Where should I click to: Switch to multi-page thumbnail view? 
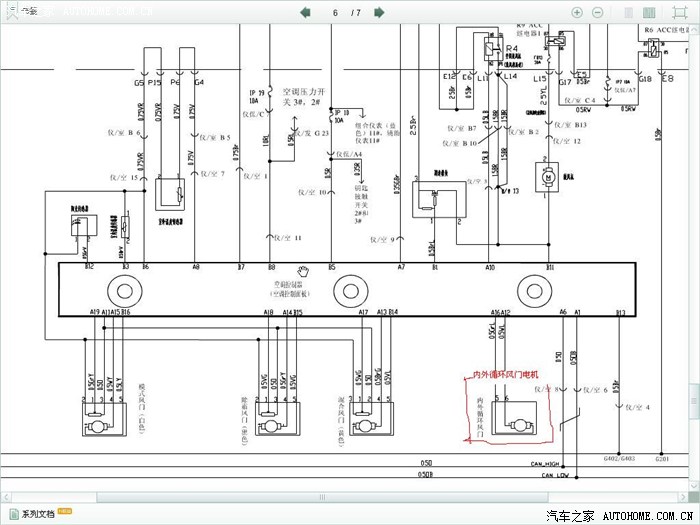[649, 12]
